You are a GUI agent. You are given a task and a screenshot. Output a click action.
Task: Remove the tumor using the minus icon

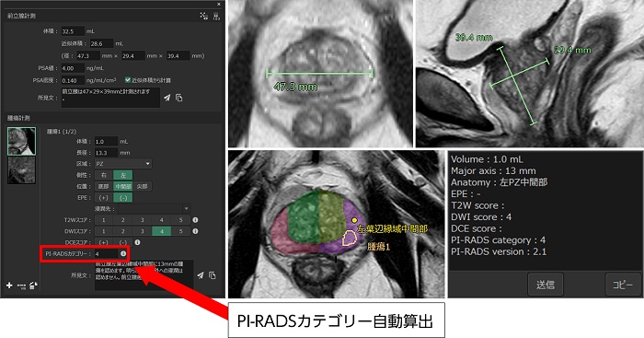pos(21,286)
